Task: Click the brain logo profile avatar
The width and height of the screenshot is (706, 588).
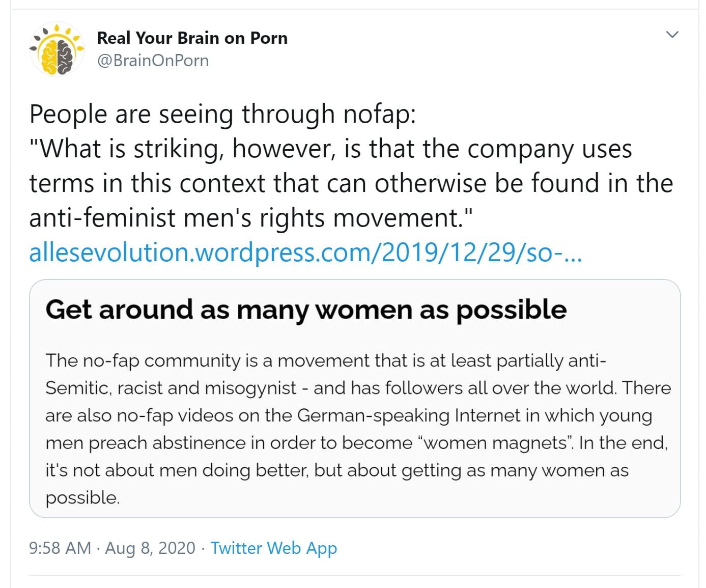Action: coord(57,50)
